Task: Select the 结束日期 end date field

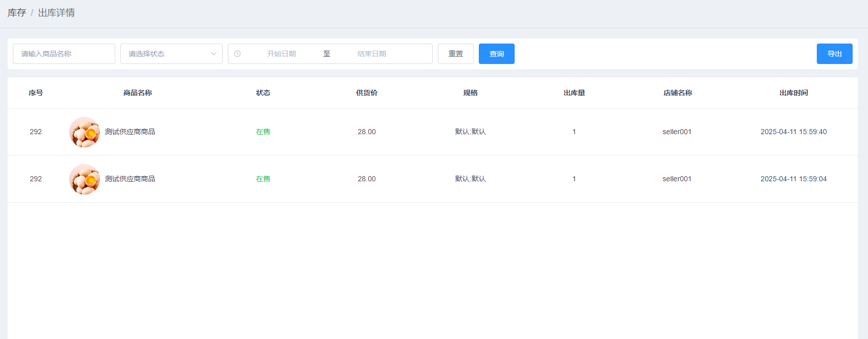Action: pos(372,54)
